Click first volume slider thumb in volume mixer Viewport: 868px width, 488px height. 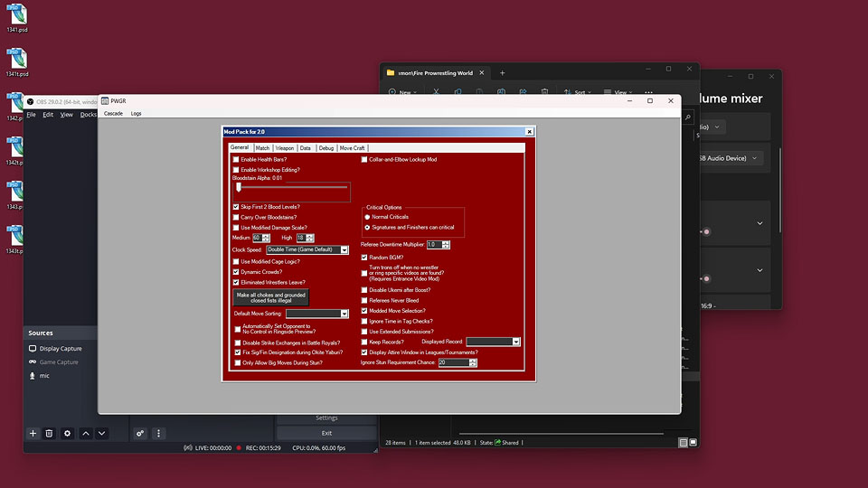[x=706, y=232]
